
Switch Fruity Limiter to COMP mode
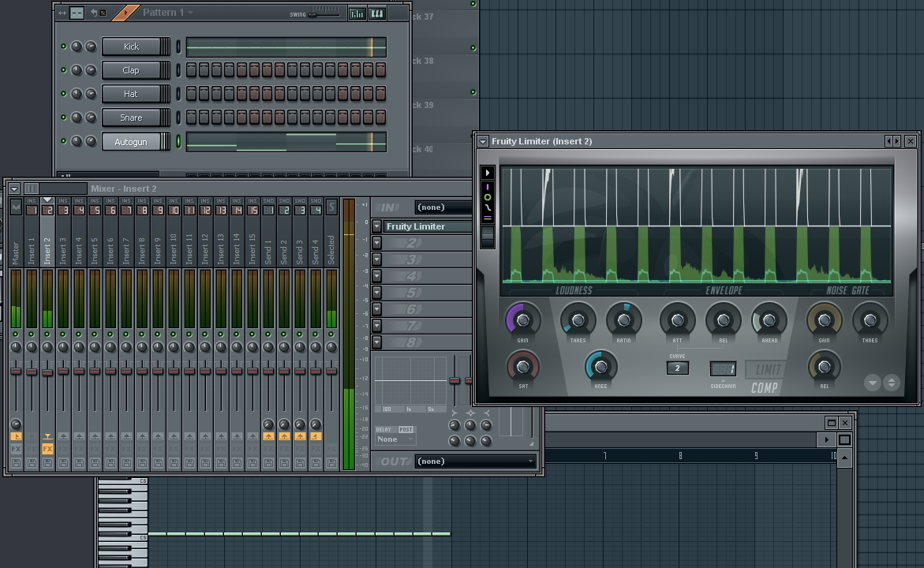[765, 387]
